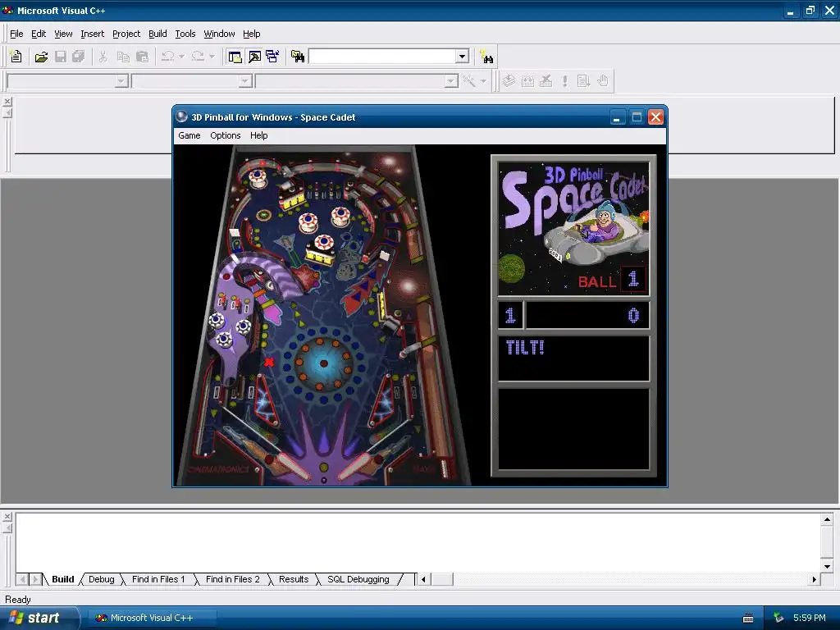The image size is (840, 630).
Task: Click the Copy icon in the toolbar
Action: [x=123, y=57]
